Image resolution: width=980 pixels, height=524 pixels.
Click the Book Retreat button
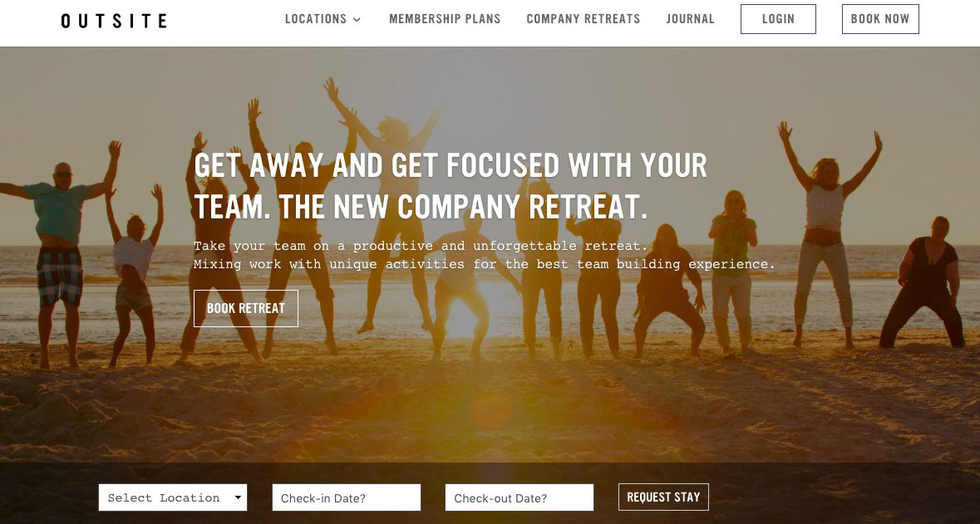pos(246,308)
